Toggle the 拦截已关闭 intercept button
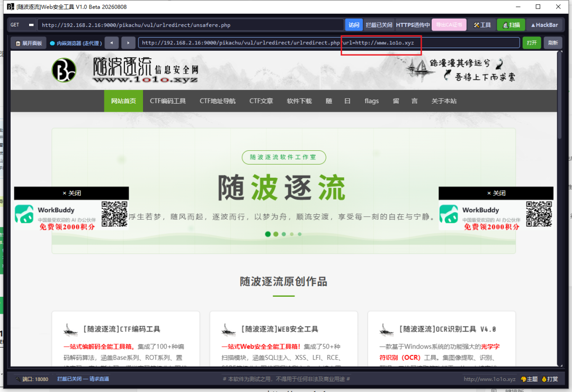This screenshot has width=572, height=392. coord(379,25)
